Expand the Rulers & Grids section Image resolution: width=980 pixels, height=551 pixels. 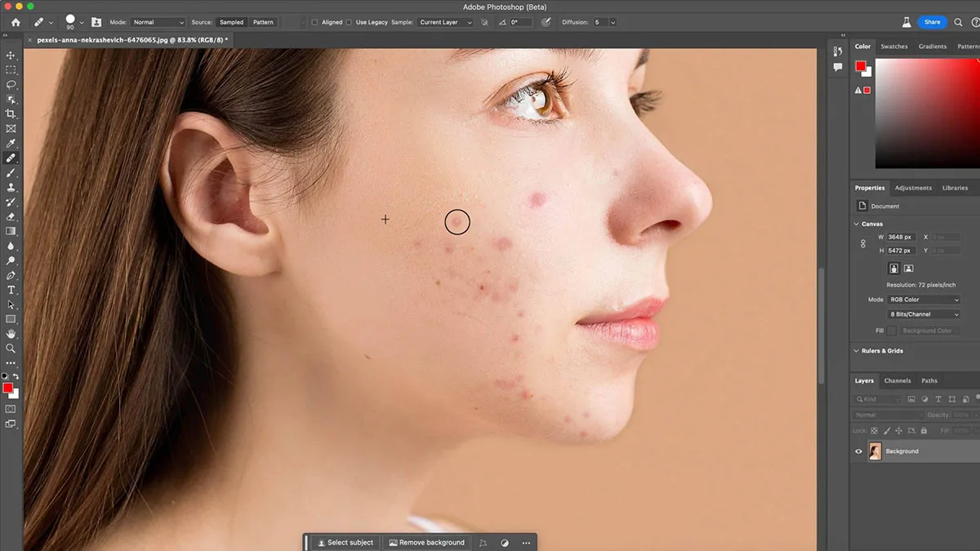click(x=856, y=351)
